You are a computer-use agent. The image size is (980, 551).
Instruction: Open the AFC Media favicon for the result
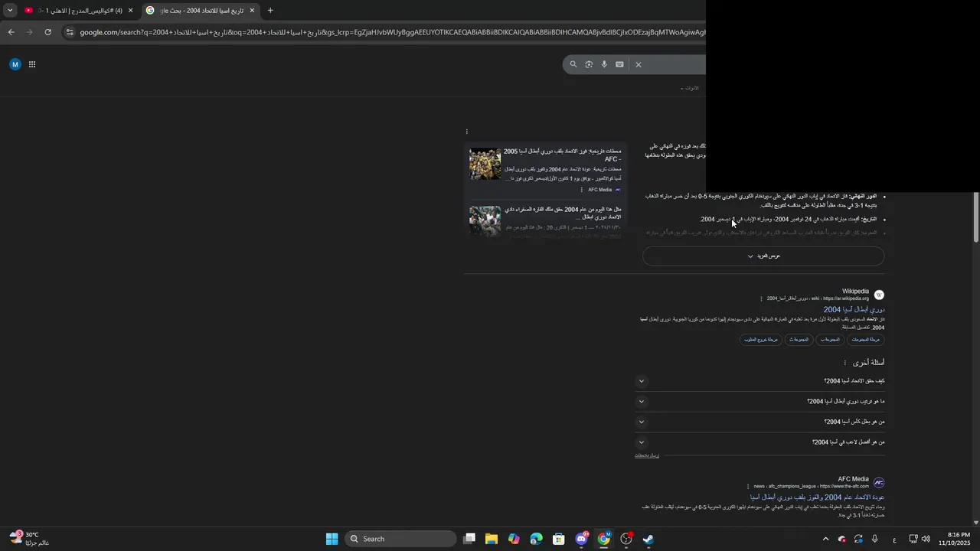[879, 482]
